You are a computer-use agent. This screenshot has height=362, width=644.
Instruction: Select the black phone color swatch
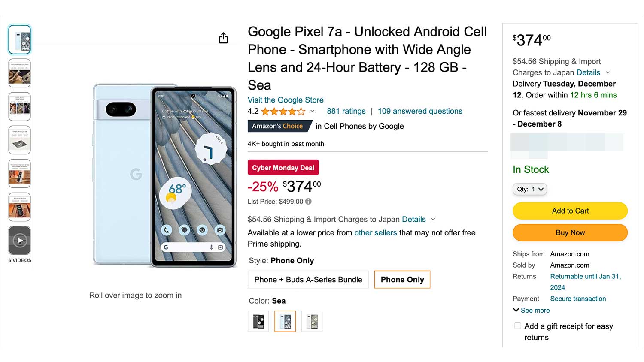[258, 321]
